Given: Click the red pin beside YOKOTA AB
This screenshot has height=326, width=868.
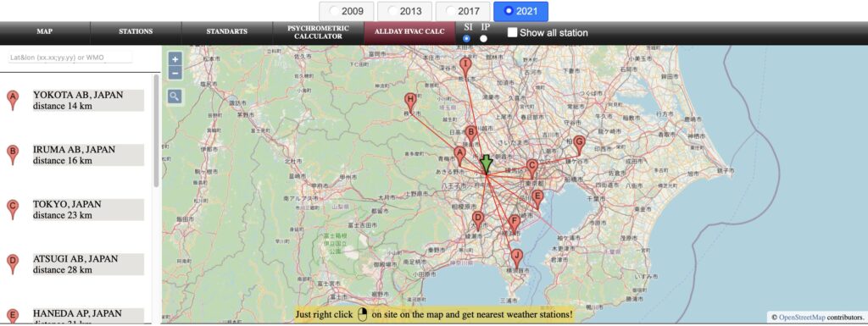Looking at the screenshot, I should [12, 101].
